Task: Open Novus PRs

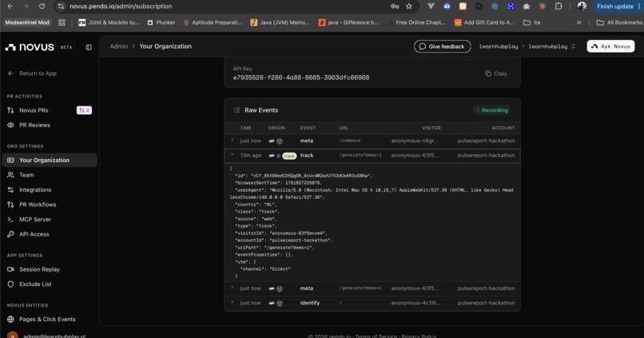Action: [x=34, y=110]
